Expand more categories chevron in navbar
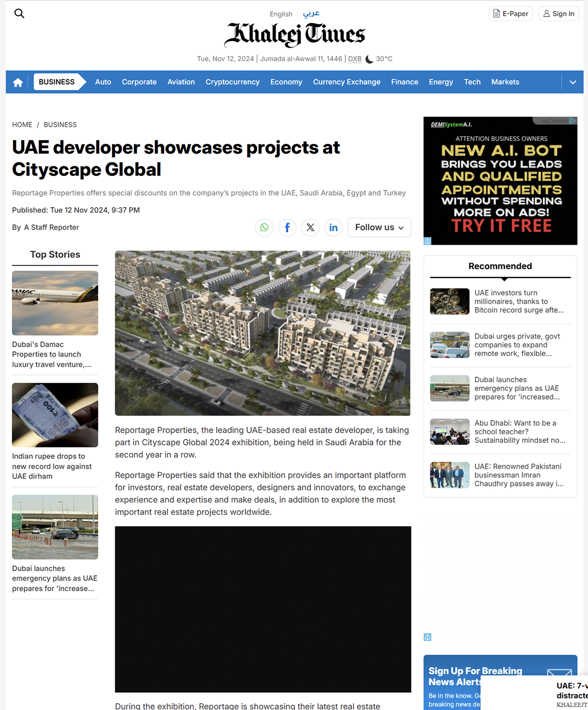The image size is (588, 710). 573,82
